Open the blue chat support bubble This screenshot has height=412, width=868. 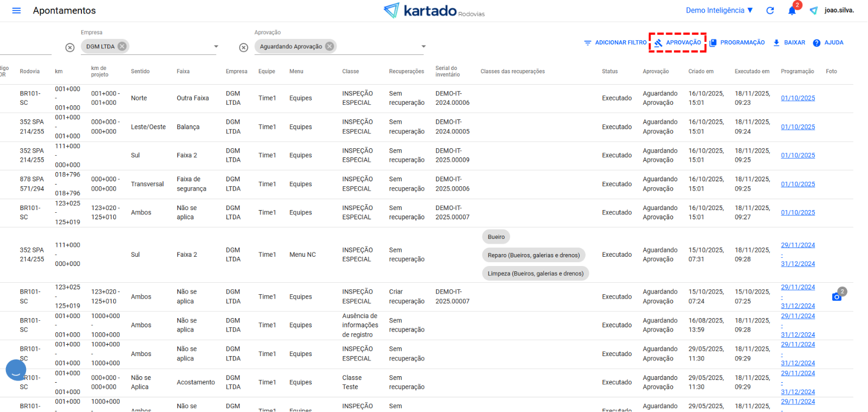pos(16,370)
